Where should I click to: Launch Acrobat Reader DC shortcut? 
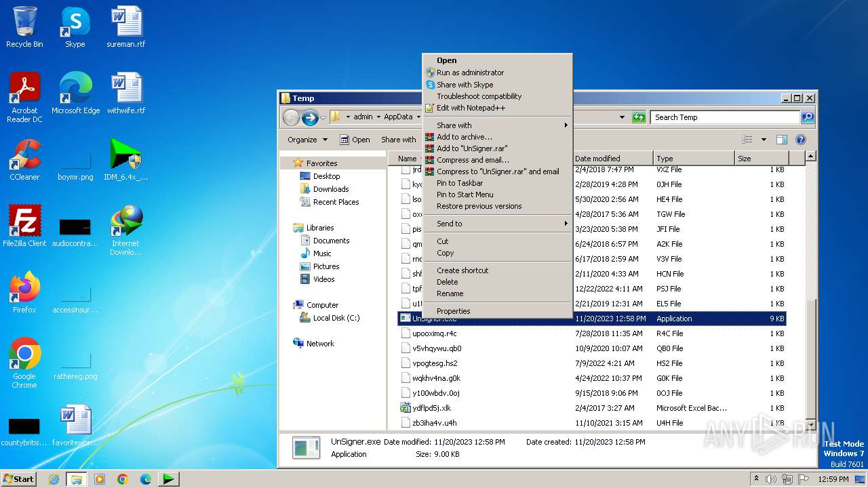(x=24, y=98)
